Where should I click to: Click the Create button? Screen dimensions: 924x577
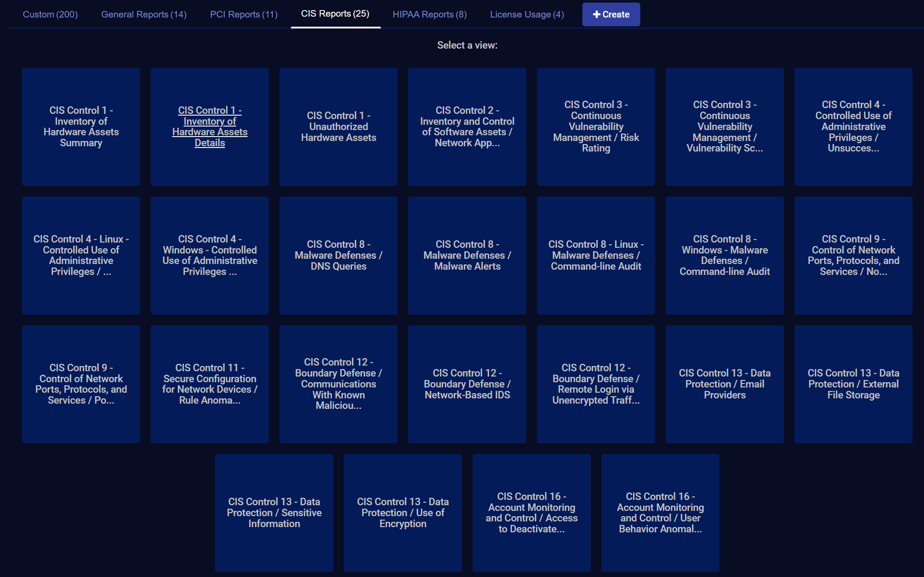click(x=611, y=14)
